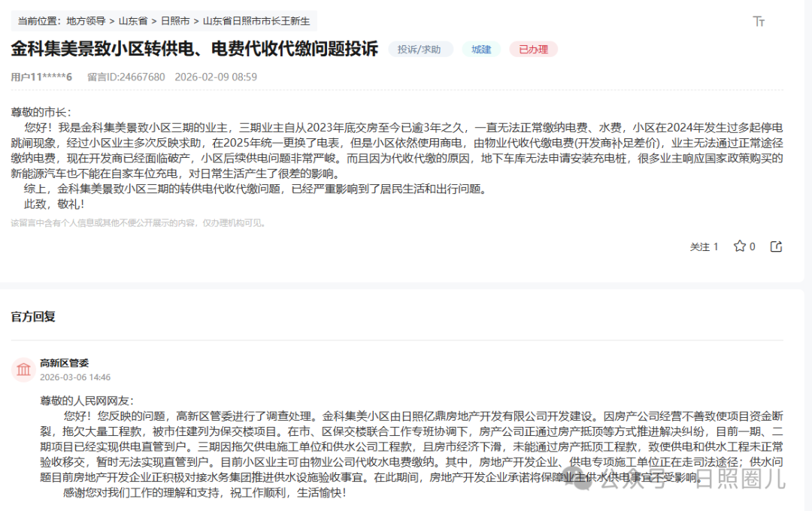Viewport: 812px width, 511px height.
Task: Click the 高新区管委 building avatar icon
Action: click(23, 370)
